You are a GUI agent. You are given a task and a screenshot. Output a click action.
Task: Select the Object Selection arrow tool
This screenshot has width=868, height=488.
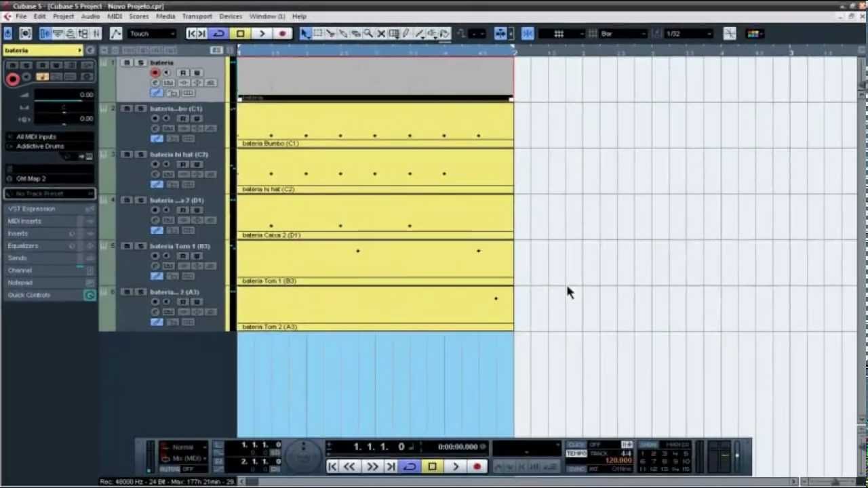pos(305,33)
